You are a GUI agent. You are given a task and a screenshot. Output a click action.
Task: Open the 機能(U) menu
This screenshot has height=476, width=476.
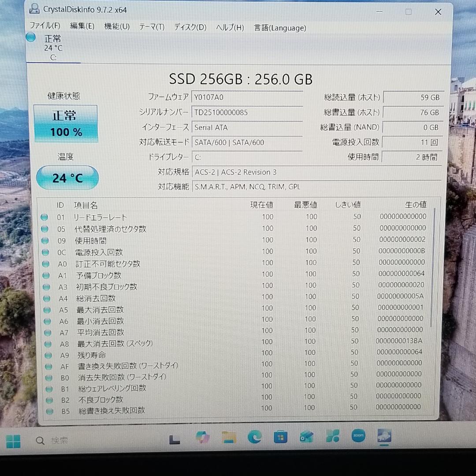tap(117, 26)
